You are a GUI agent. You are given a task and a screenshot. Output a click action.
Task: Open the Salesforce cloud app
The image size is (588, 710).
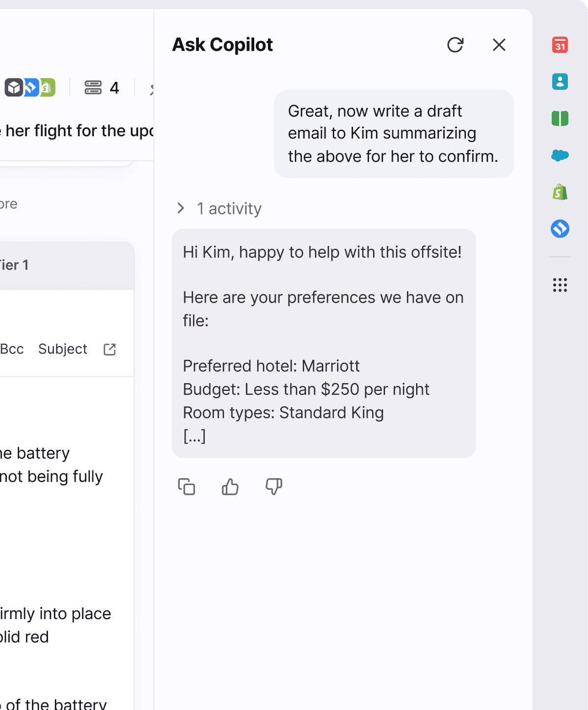(560, 155)
